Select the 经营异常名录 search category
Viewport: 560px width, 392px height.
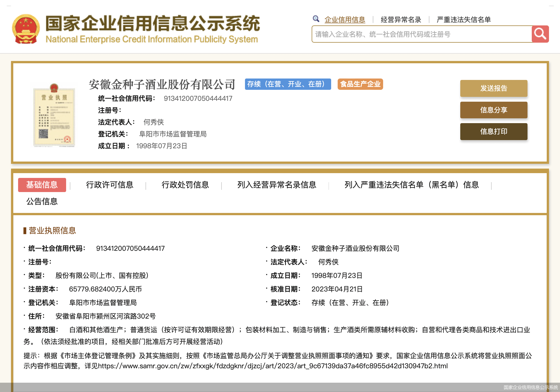point(401,19)
